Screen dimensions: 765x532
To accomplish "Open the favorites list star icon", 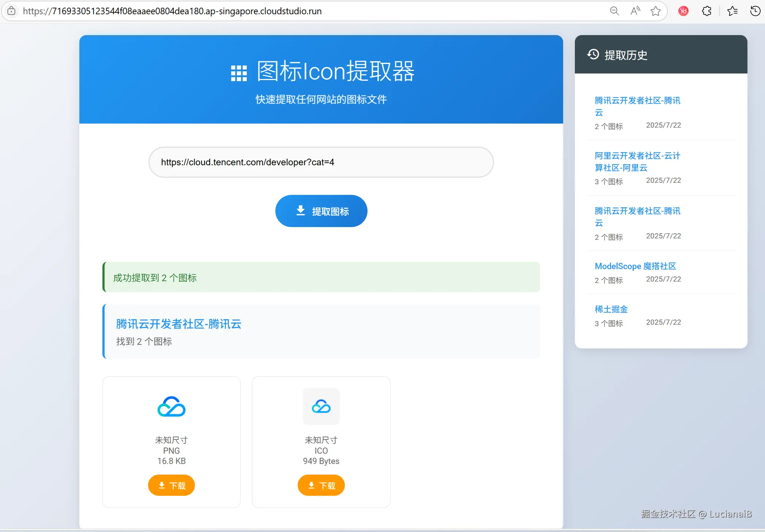I will (x=732, y=11).
